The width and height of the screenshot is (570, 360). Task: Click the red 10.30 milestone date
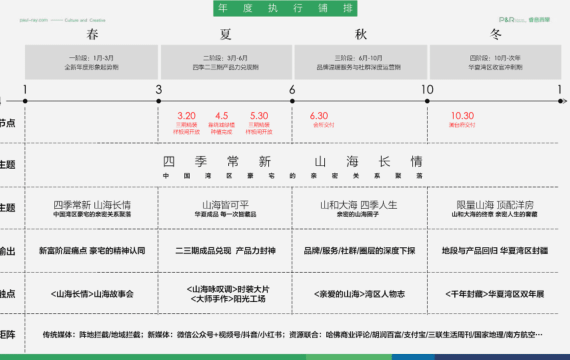coord(462,116)
